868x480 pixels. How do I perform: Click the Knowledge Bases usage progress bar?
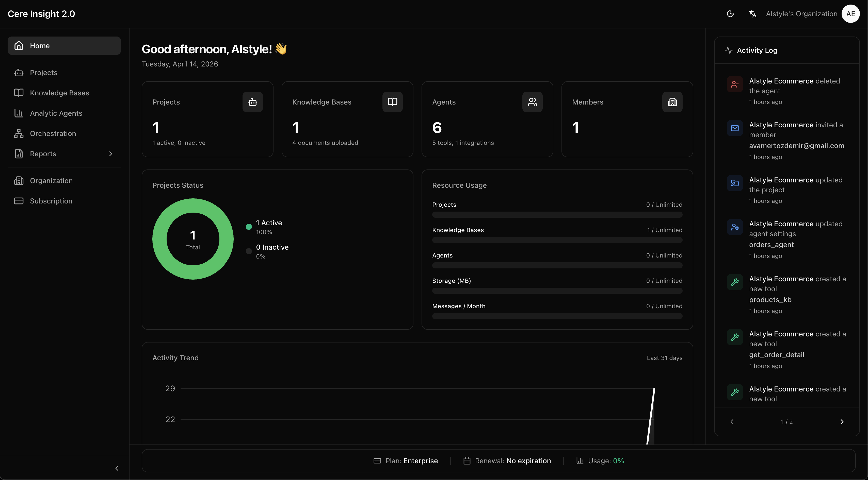pos(557,240)
